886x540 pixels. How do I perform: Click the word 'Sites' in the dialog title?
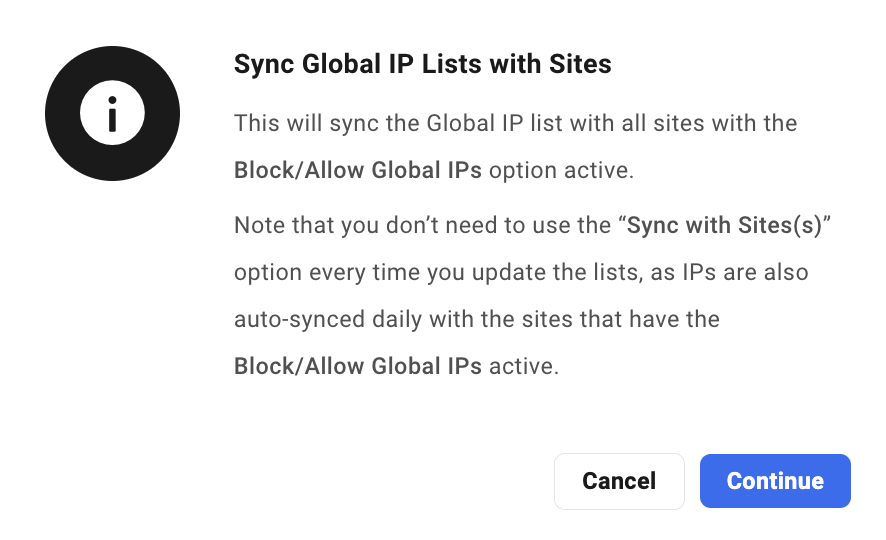pos(580,64)
